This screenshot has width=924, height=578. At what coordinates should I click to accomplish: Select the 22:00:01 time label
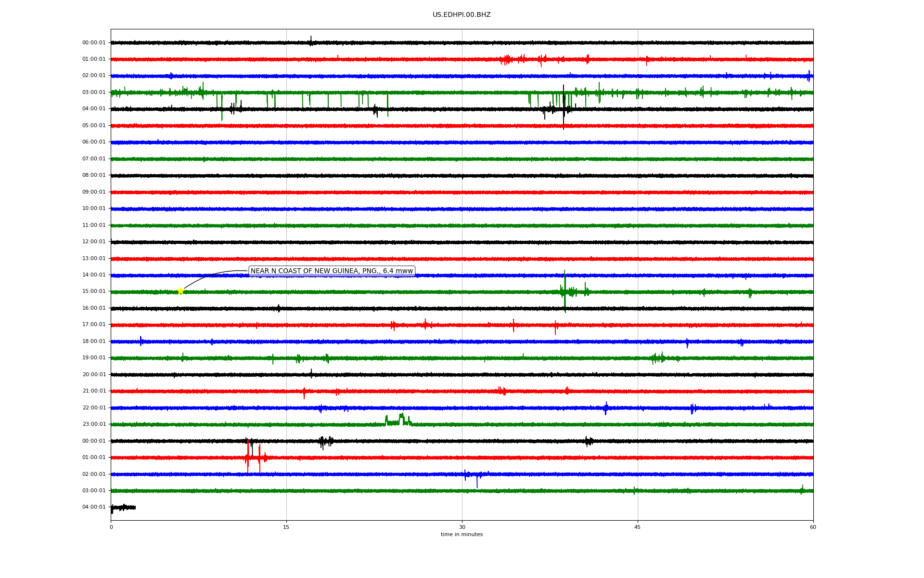tap(94, 408)
